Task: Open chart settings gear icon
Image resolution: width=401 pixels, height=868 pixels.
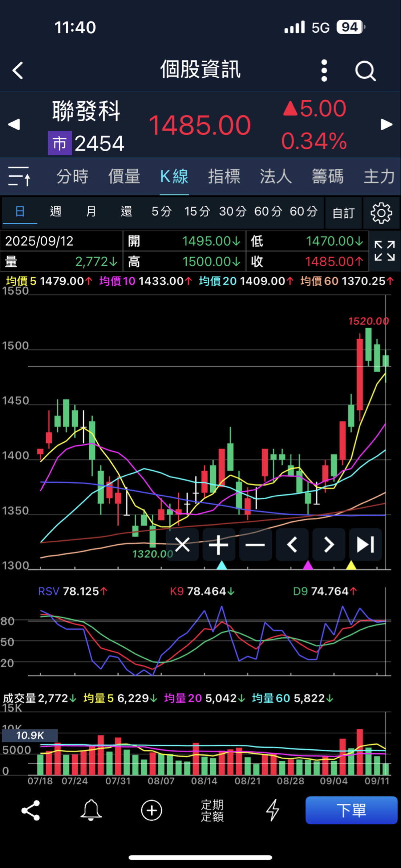Action: tap(381, 213)
